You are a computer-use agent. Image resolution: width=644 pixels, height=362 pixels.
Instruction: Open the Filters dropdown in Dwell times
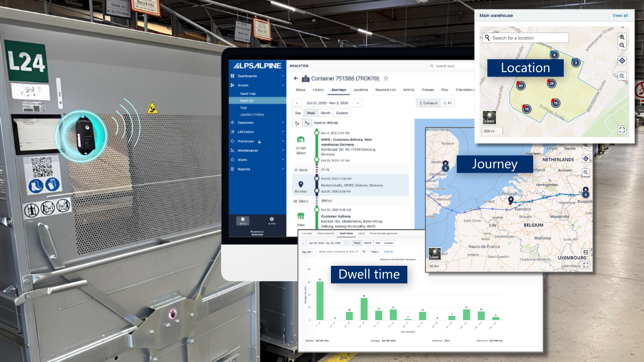375,252
